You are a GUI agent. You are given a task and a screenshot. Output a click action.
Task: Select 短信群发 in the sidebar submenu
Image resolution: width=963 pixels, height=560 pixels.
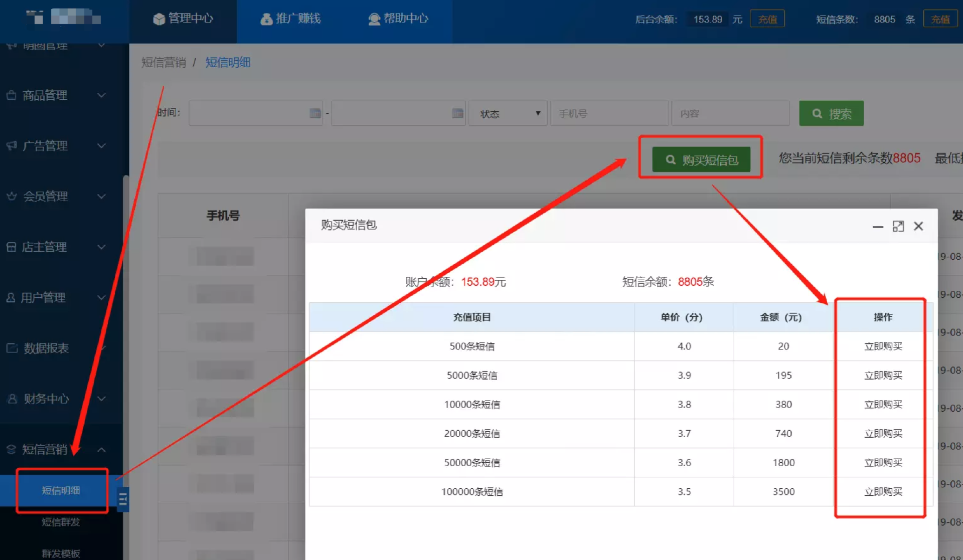click(x=61, y=522)
